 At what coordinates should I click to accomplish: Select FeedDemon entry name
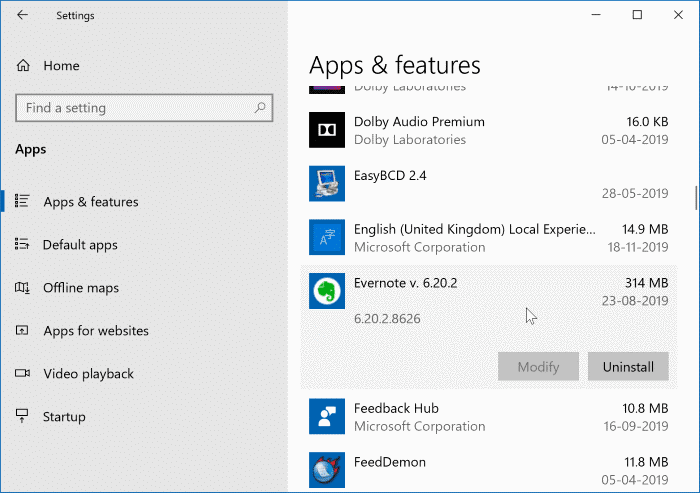[x=390, y=462]
